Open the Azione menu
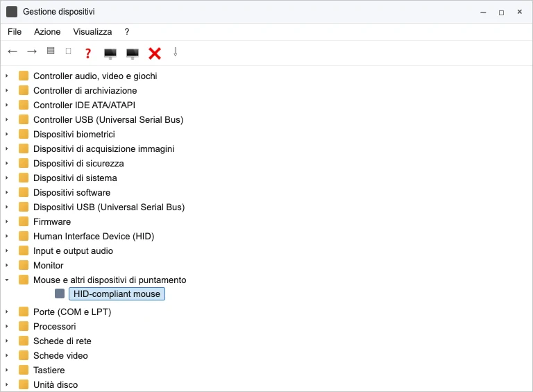This screenshot has height=392, width=533. (47, 32)
